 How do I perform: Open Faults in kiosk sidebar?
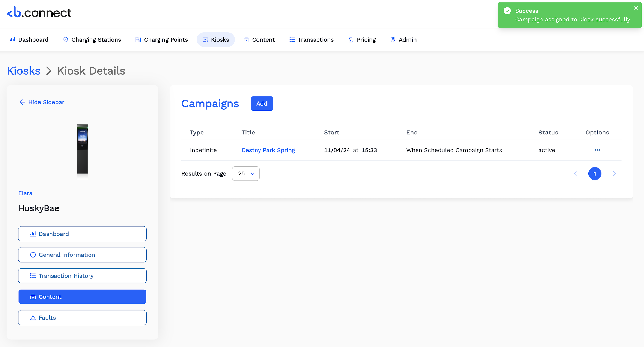coord(82,317)
